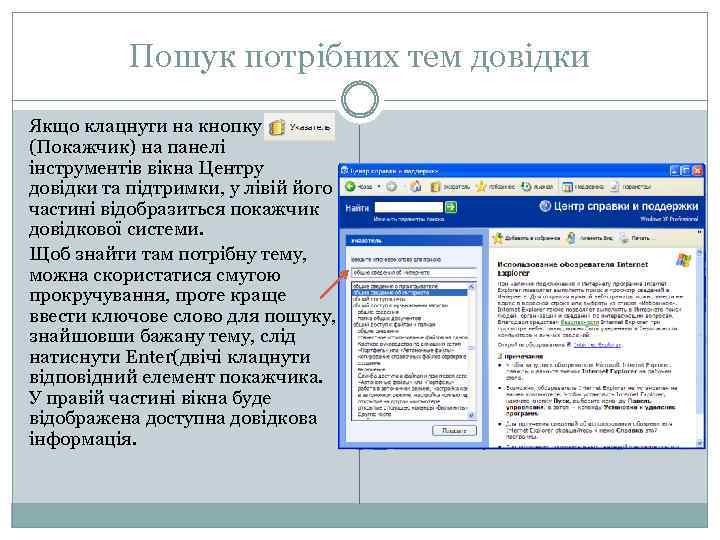
Task: Click the Изменить вид (Change view) button
Action: click(x=590, y=238)
